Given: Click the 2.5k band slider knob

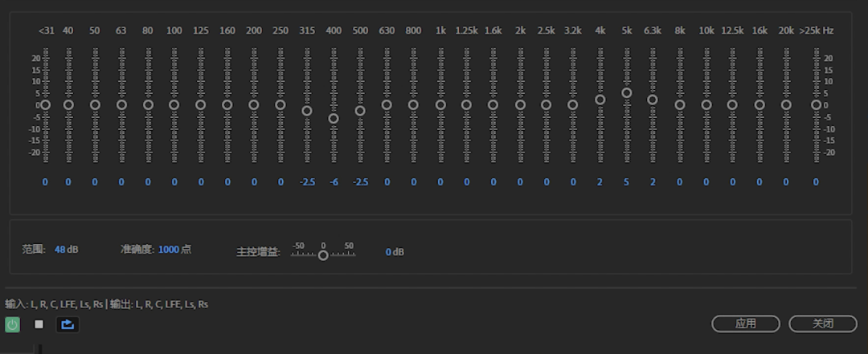Looking at the screenshot, I should pyautogui.click(x=547, y=104).
